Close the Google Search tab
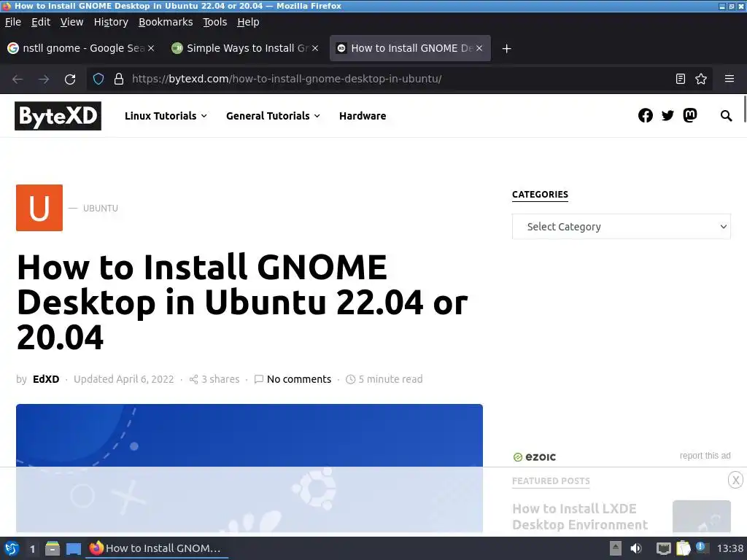This screenshot has height=560, width=747. pos(151,48)
